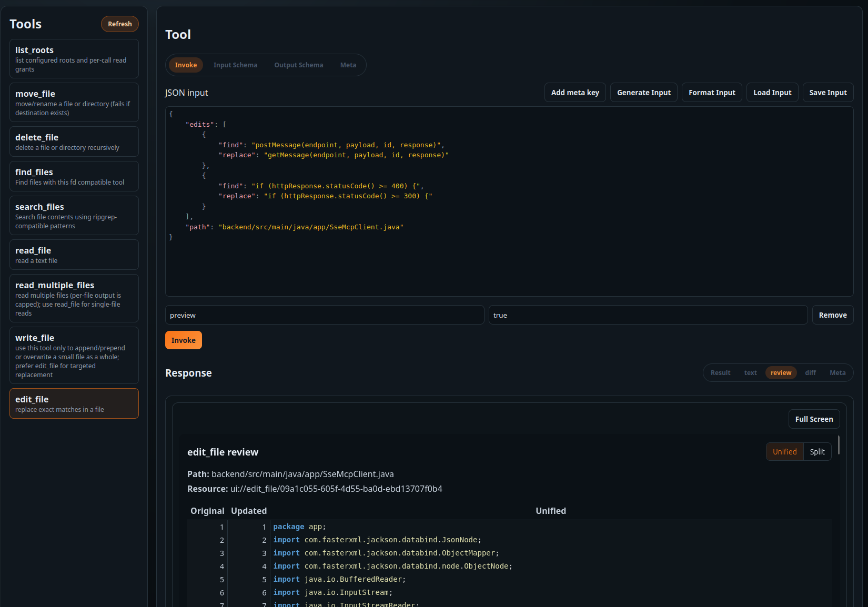Open the find_files tool
The image size is (868, 607).
[74, 176]
